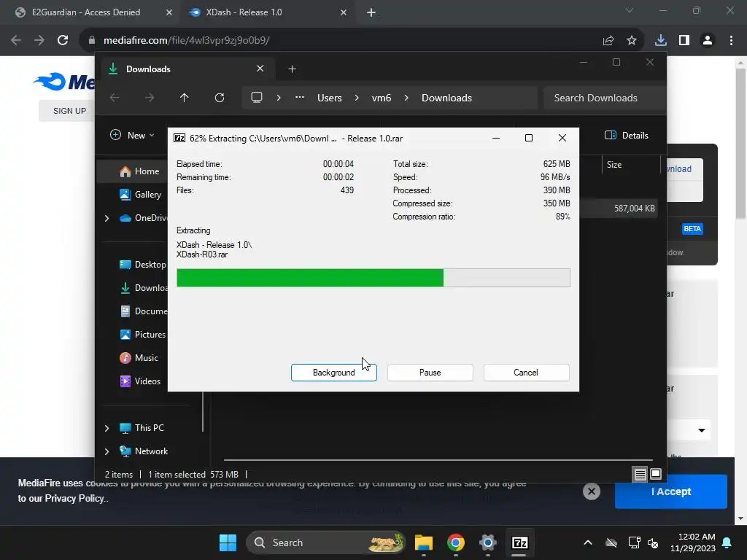Image resolution: width=747 pixels, height=560 pixels.
Task: Toggle Chrome side panel
Action: (x=684, y=41)
